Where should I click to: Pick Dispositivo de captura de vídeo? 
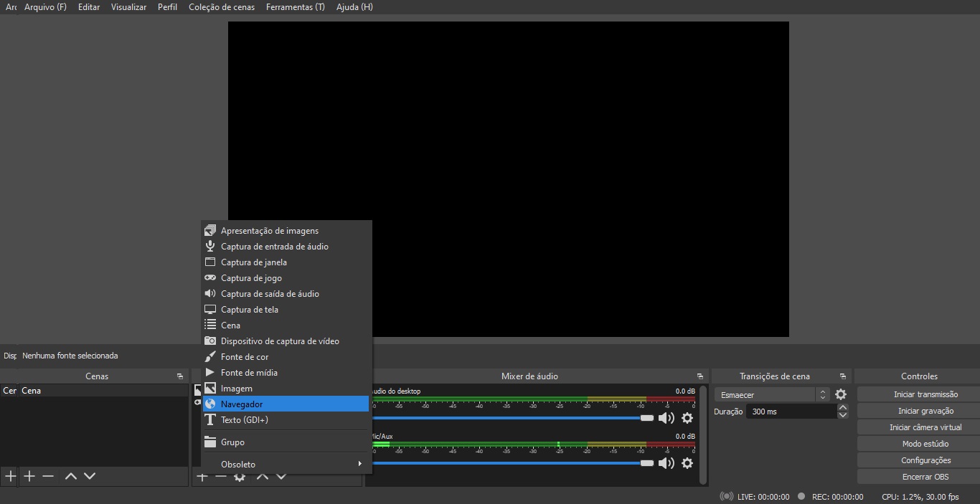pyautogui.click(x=280, y=341)
